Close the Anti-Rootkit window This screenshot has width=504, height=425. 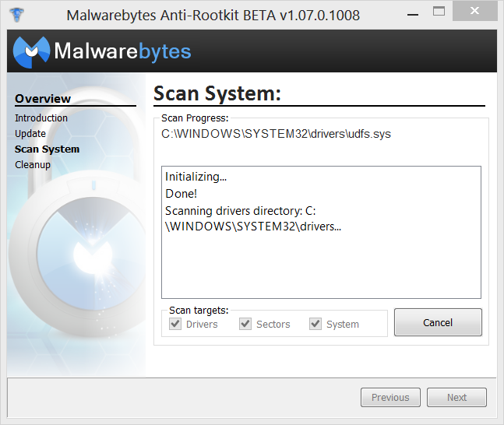tap(474, 11)
